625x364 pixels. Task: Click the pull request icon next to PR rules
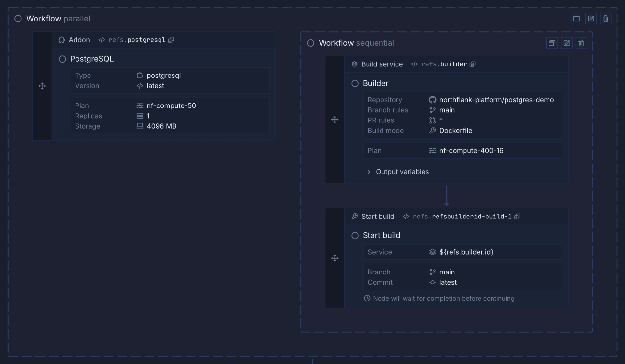coord(432,120)
